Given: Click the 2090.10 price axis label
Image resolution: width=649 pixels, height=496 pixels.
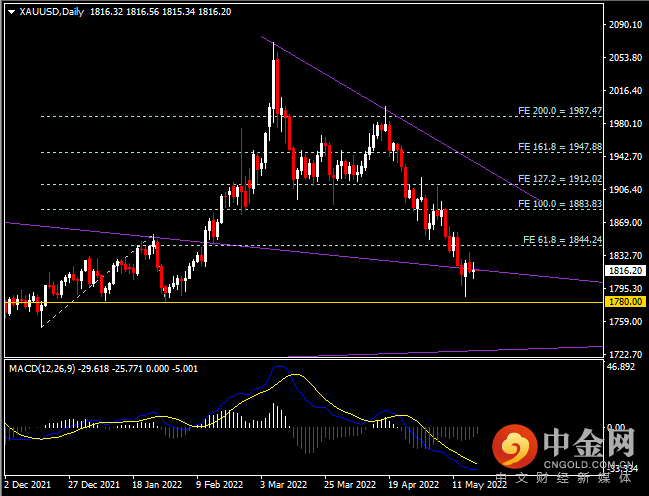Looking at the screenshot, I should (625, 25).
